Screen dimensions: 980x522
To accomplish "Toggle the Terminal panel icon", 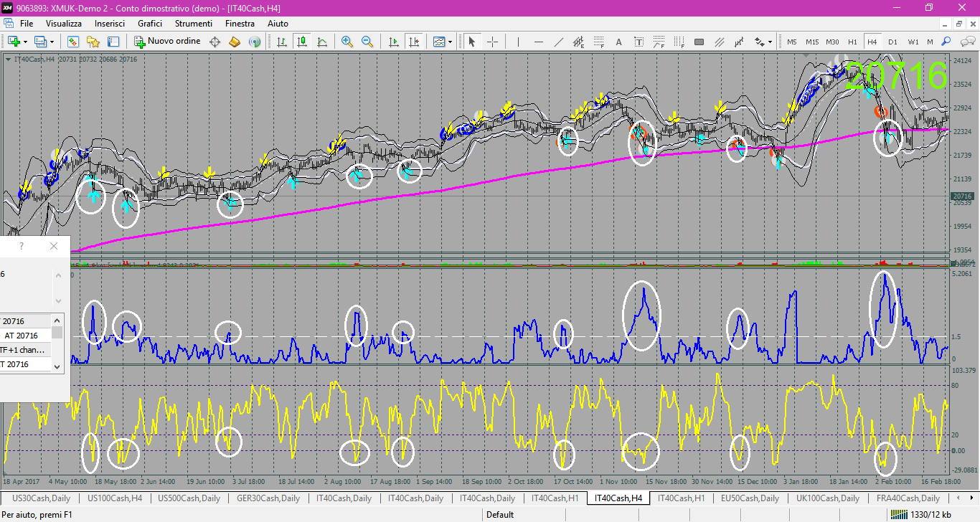I will coord(113,42).
